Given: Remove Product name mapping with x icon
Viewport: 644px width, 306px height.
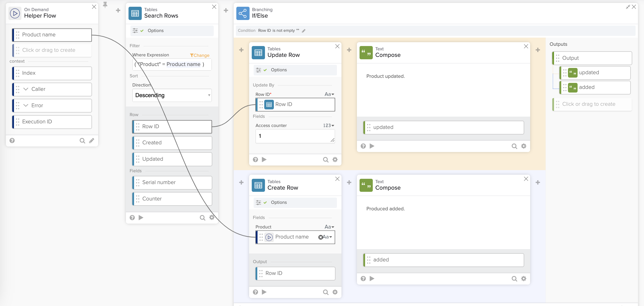Looking at the screenshot, I should point(320,237).
